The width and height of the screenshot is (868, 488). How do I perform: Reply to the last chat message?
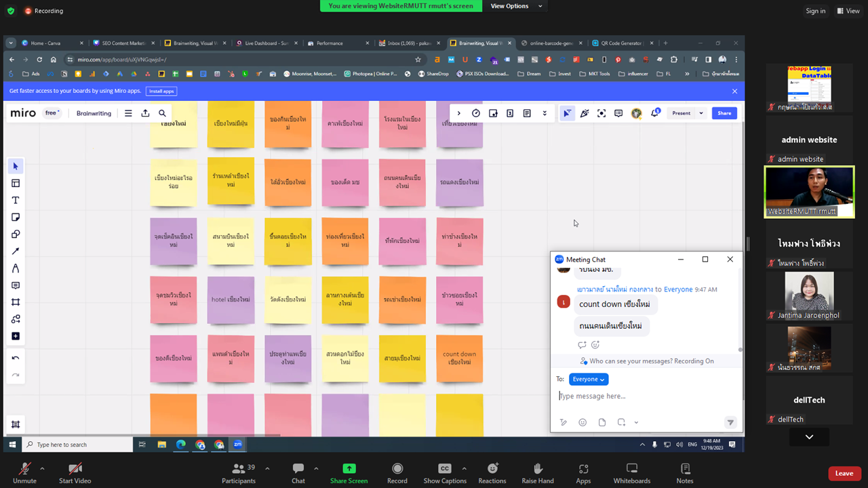coord(582,345)
